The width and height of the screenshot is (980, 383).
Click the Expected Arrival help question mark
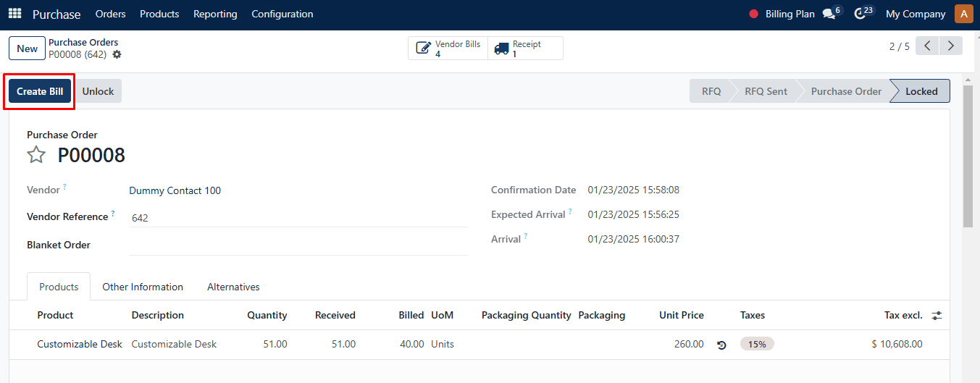coord(570,211)
